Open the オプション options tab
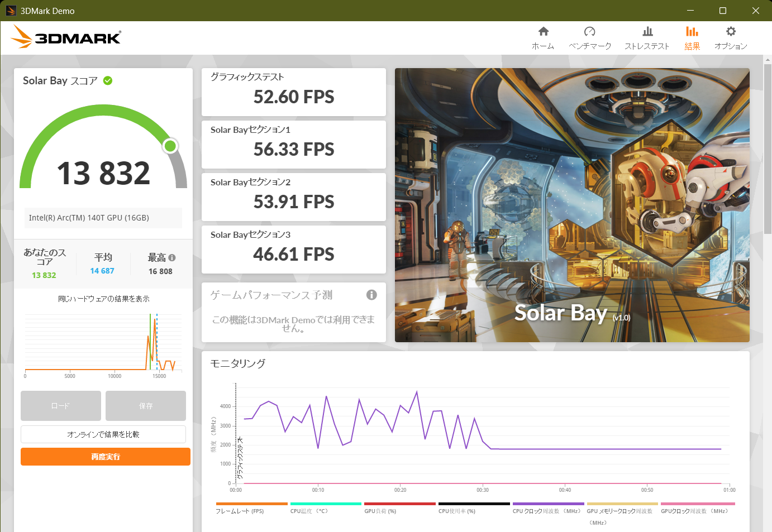 (731, 38)
